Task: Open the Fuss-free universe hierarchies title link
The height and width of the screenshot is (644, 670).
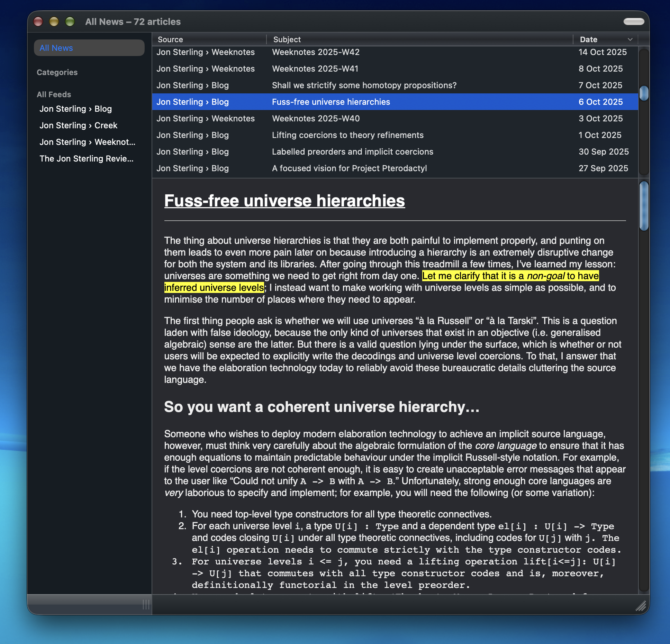Action: (x=284, y=201)
